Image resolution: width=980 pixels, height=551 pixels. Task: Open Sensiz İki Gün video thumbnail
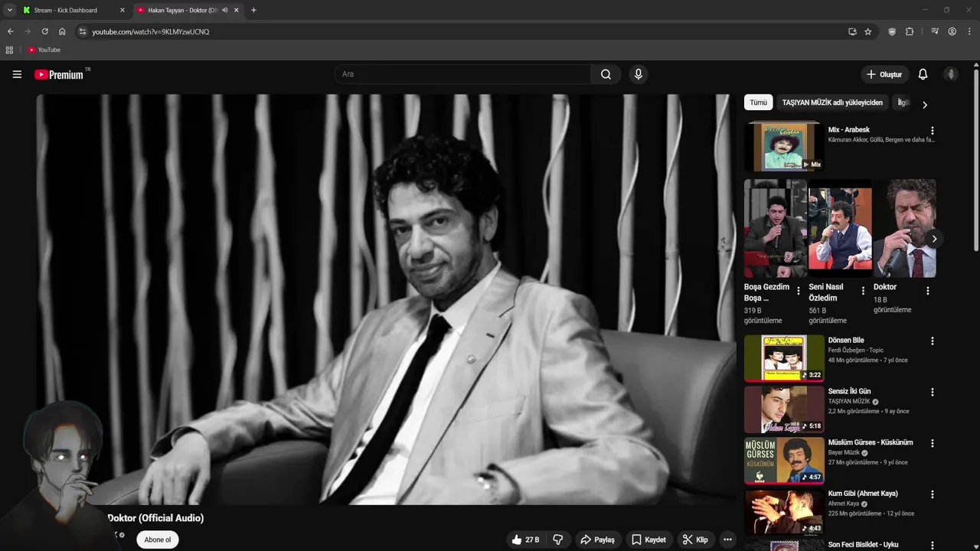784,409
